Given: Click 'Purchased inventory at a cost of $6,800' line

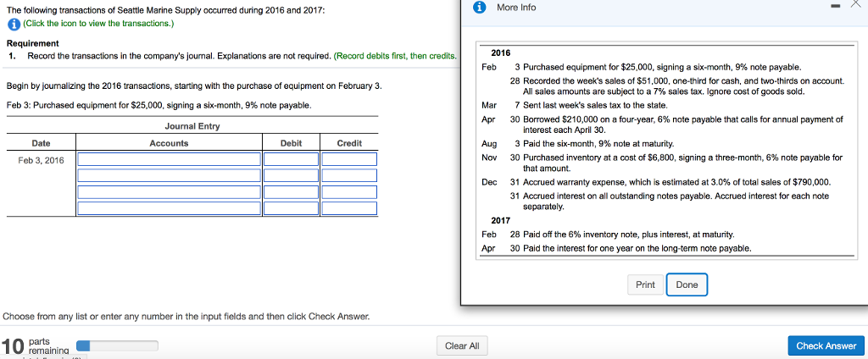Looking at the screenshot, I should click(x=682, y=163).
